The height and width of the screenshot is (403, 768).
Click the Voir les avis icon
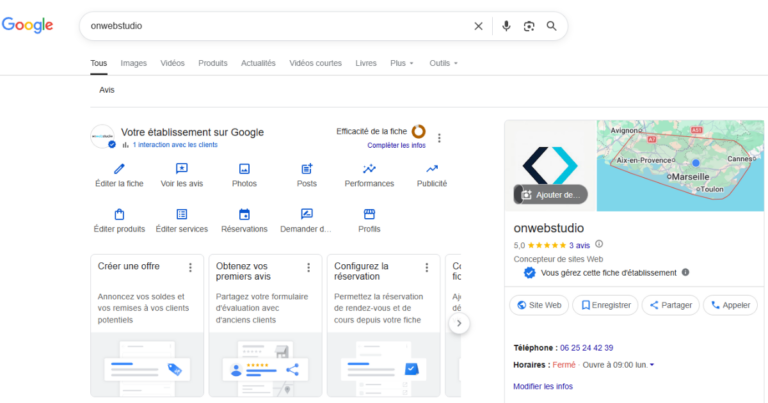tap(182, 169)
